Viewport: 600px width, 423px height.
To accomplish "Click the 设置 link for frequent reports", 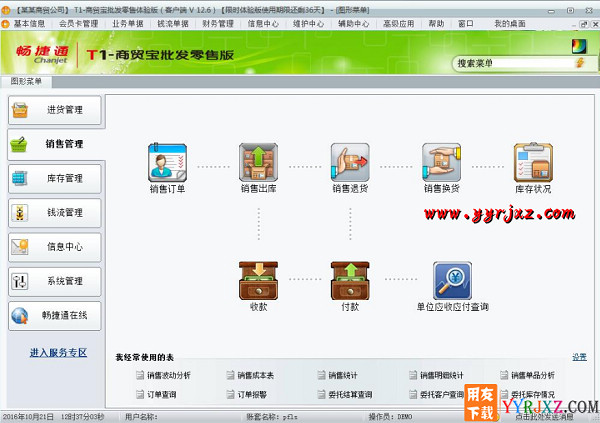I will 579,357.
